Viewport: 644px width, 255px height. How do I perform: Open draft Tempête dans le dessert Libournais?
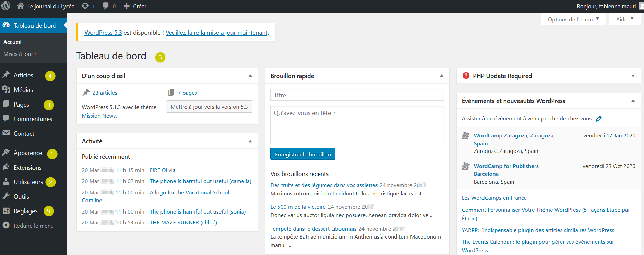tap(313, 229)
